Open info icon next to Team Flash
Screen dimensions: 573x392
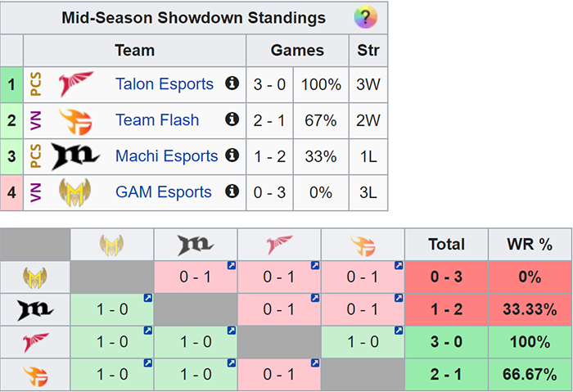coord(232,119)
